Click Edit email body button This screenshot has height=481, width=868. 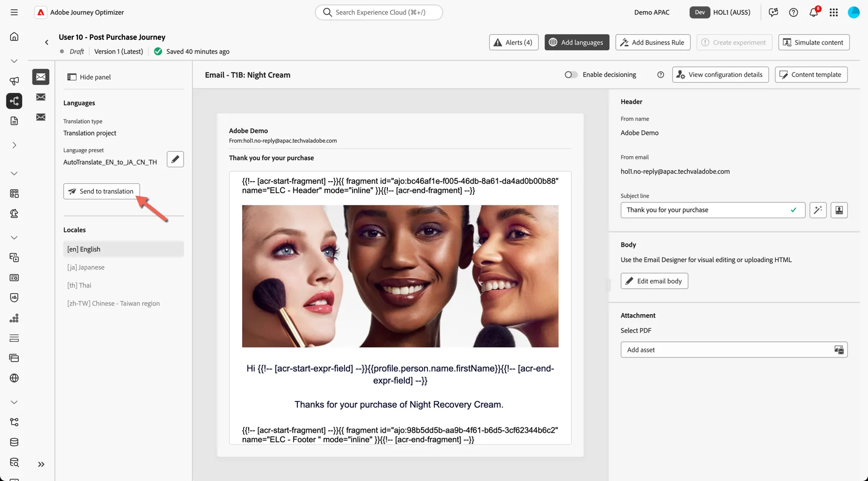pos(654,281)
